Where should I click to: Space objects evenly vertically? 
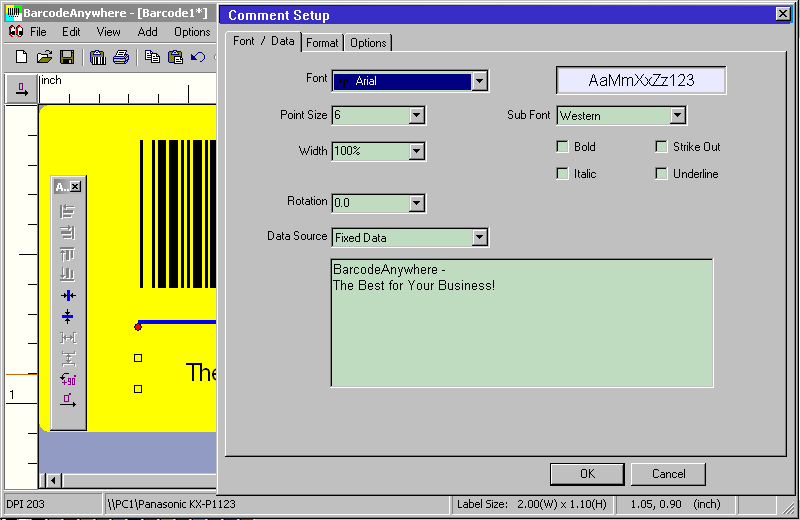click(x=68, y=358)
